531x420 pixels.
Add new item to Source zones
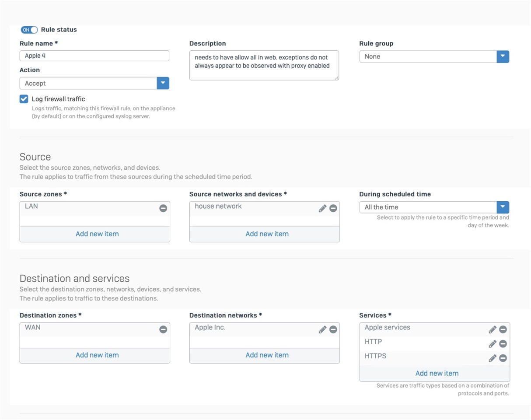[x=97, y=234]
